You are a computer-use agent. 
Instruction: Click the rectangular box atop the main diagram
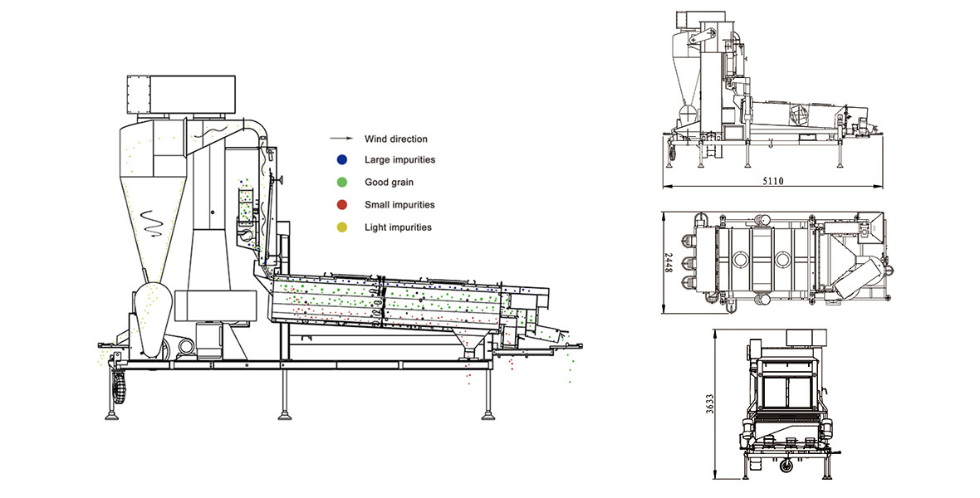point(181,95)
